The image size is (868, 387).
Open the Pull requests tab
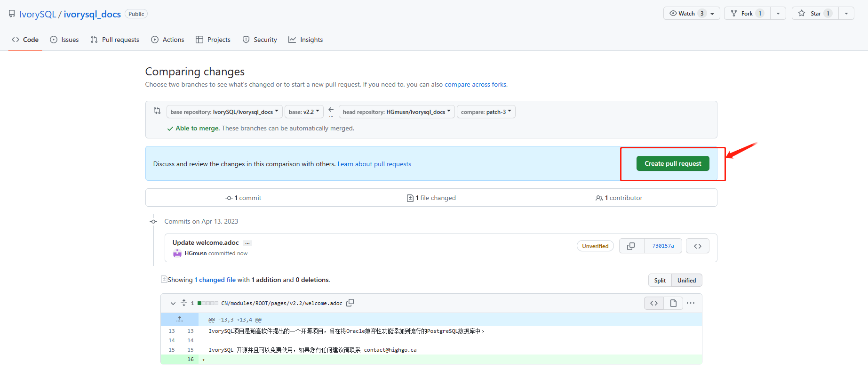[115, 40]
